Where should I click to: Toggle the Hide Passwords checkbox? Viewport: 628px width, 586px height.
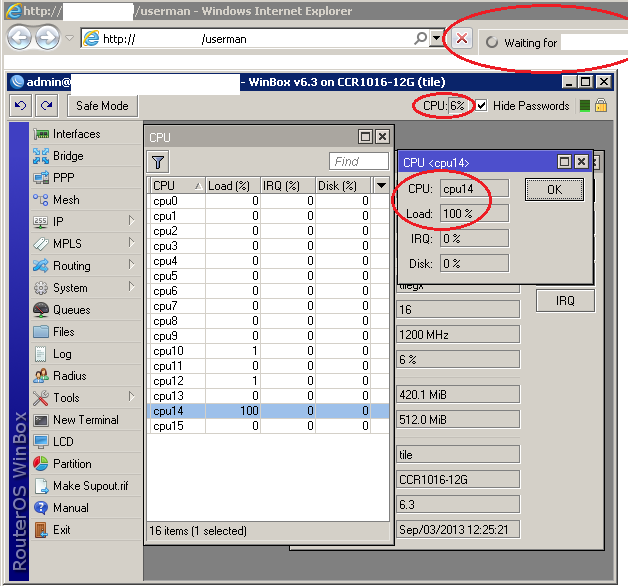tap(482, 105)
